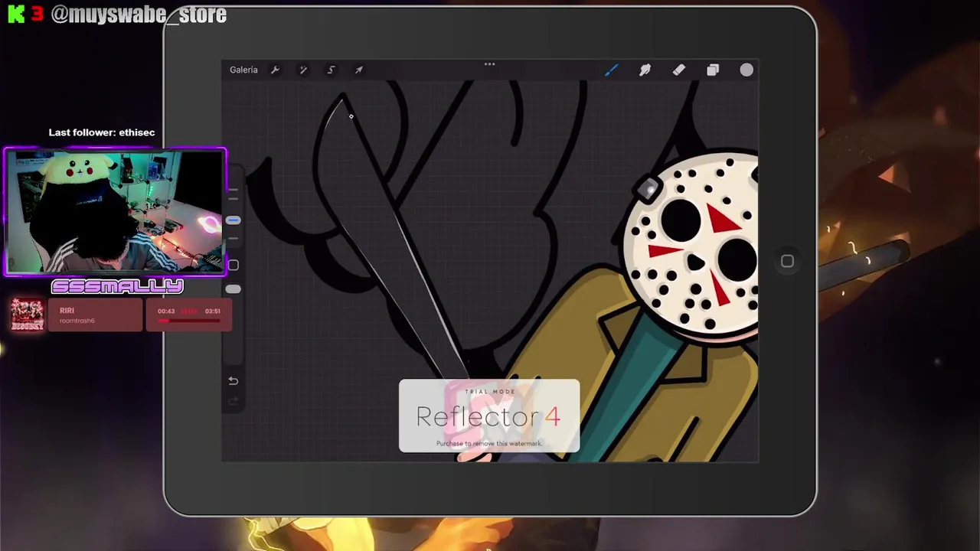Click the 'RIRI' song title

(67, 311)
